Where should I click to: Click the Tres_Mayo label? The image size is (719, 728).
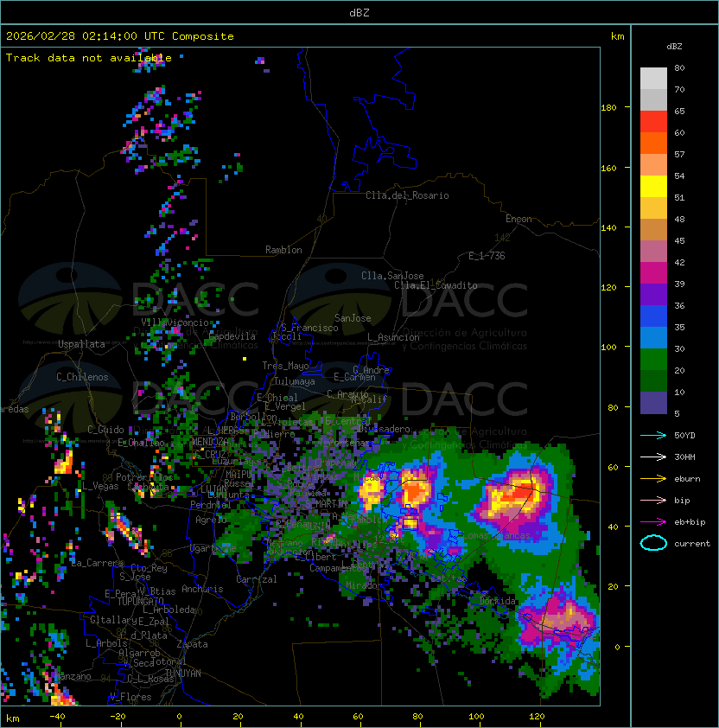(285, 366)
